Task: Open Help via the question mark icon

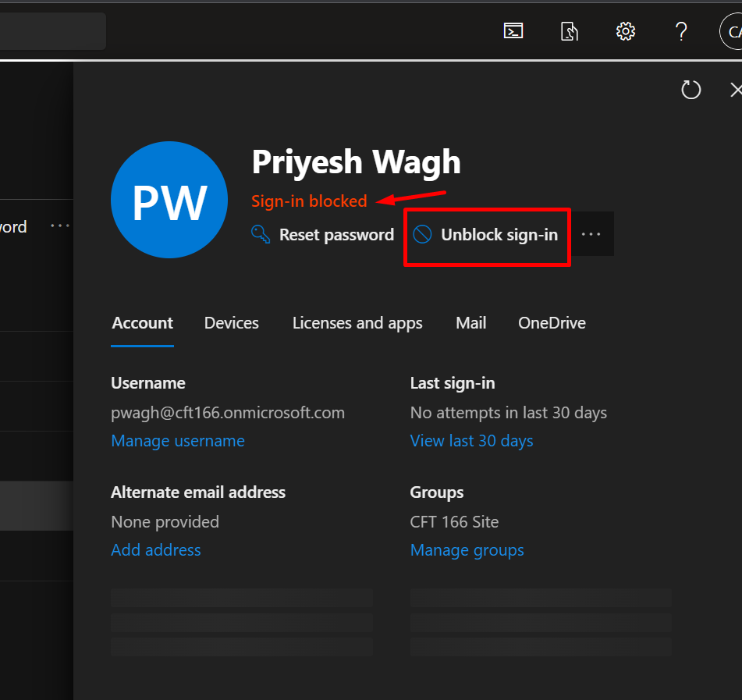Action: [681, 31]
